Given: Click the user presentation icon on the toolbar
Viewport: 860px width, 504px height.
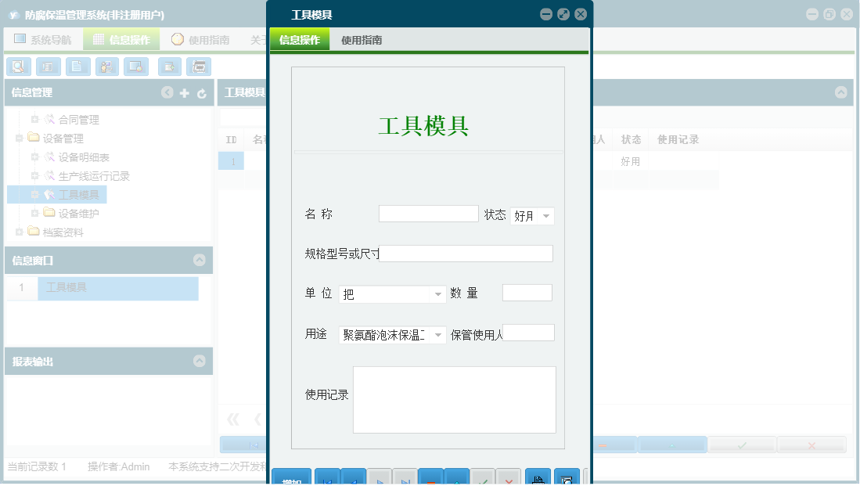Looking at the screenshot, I should pyautogui.click(x=106, y=67).
